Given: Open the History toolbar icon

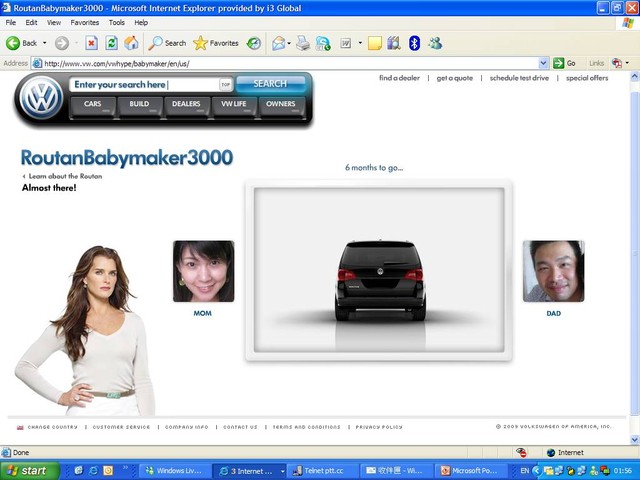Looking at the screenshot, I should point(254,43).
